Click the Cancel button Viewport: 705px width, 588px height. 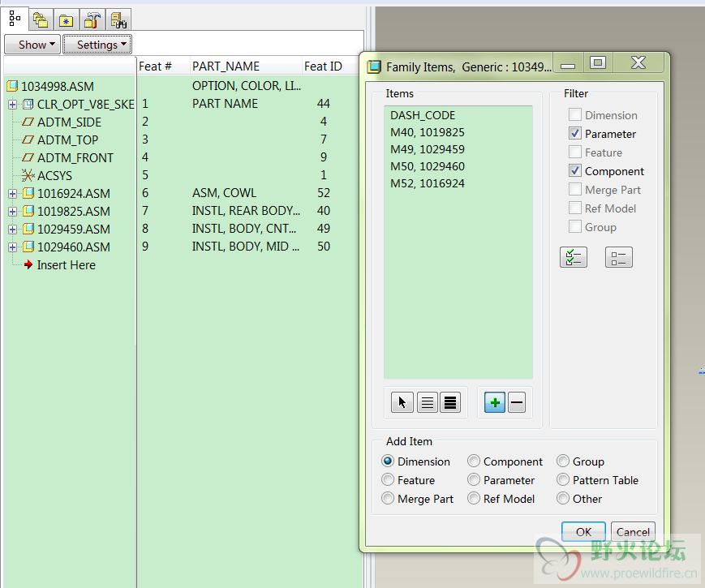point(633,532)
